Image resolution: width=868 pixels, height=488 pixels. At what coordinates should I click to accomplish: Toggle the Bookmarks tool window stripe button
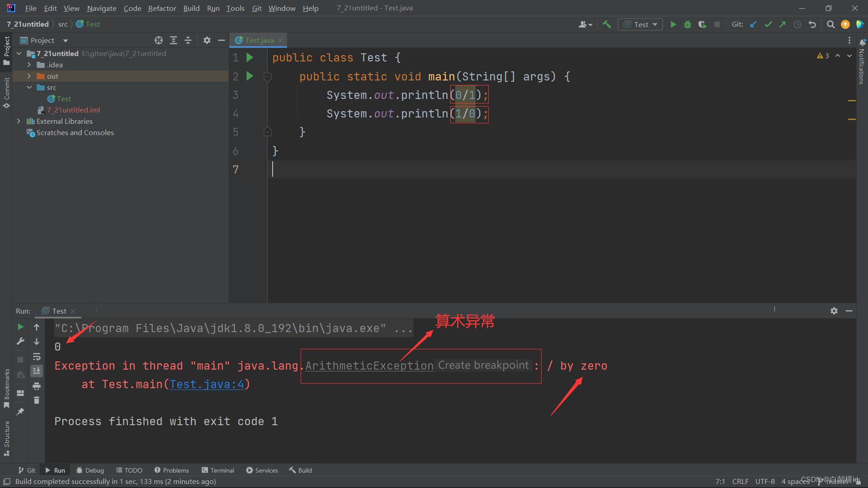6,389
